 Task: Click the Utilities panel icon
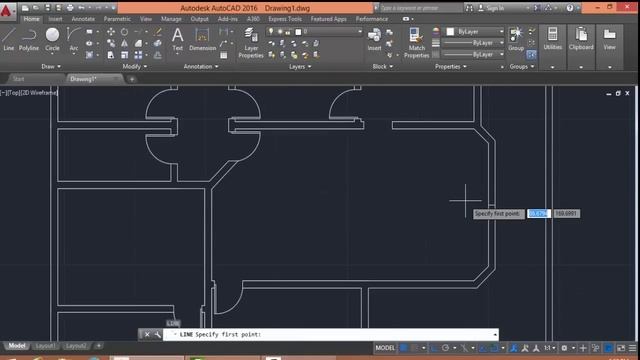(553, 39)
